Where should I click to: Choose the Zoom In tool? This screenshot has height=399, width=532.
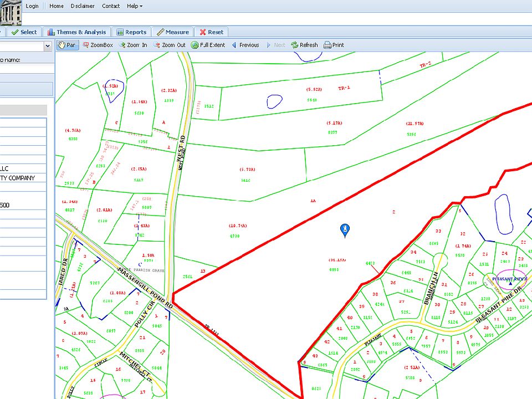pos(133,45)
